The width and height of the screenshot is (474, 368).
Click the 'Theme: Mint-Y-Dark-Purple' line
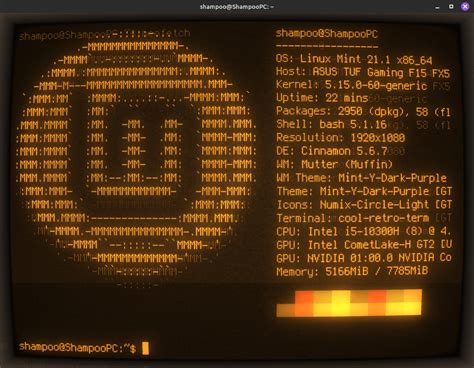click(364, 191)
